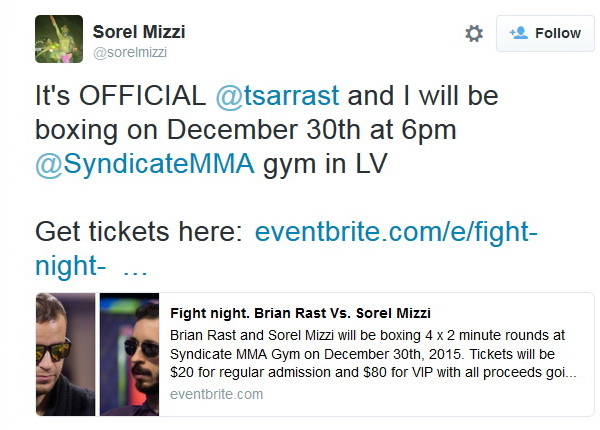This screenshot has height=430, width=600.
Task: Open the profile avatar picture
Action: [x=59, y=39]
